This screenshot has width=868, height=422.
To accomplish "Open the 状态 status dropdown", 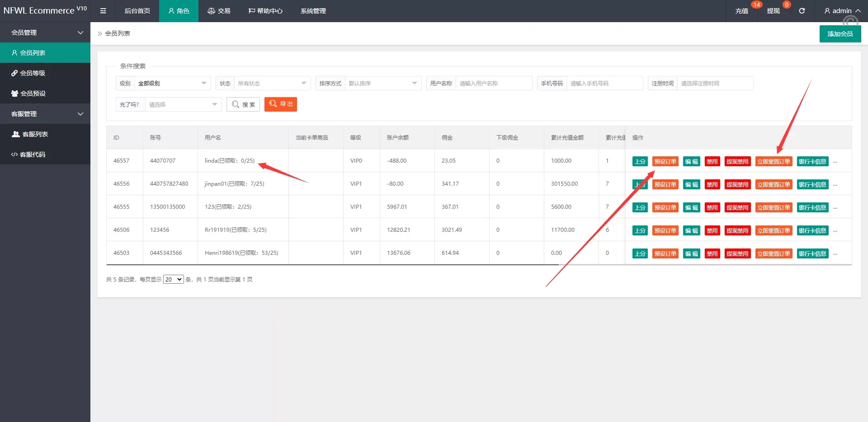I will pyautogui.click(x=272, y=84).
